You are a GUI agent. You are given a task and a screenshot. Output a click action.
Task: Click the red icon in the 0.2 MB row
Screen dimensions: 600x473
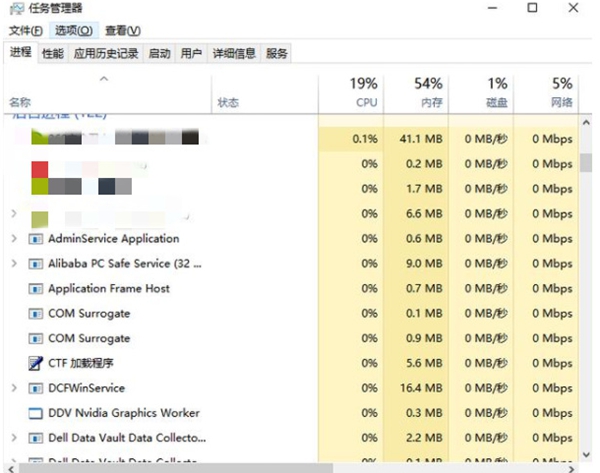pyautogui.click(x=40, y=170)
